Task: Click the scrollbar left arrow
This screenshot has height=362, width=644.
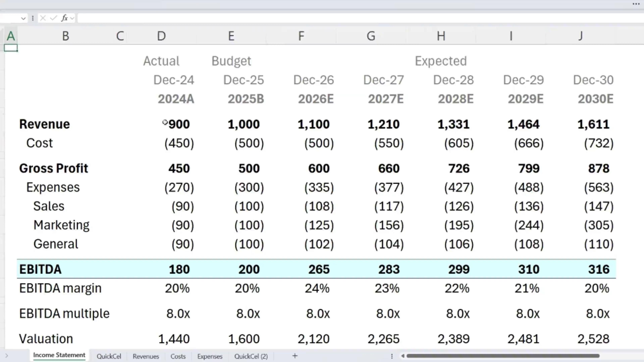Action: click(x=402, y=356)
